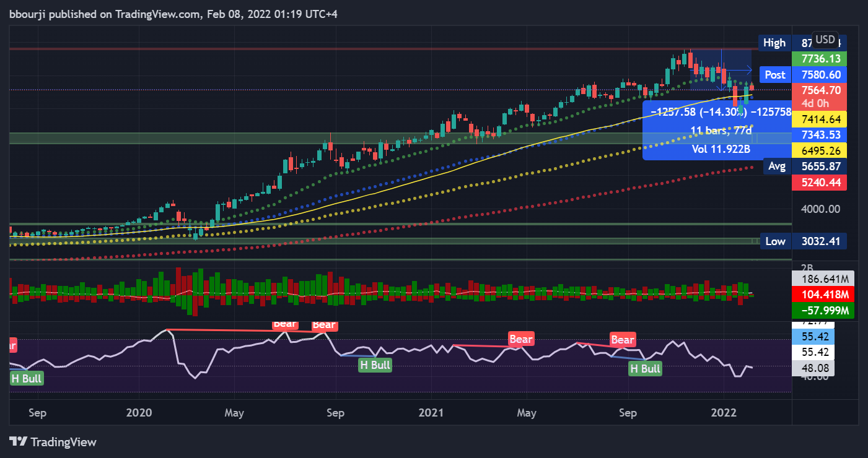Screen dimensions: 868x458
Task: Click the blue 7343.53 price label
Action: (x=821, y=134)
